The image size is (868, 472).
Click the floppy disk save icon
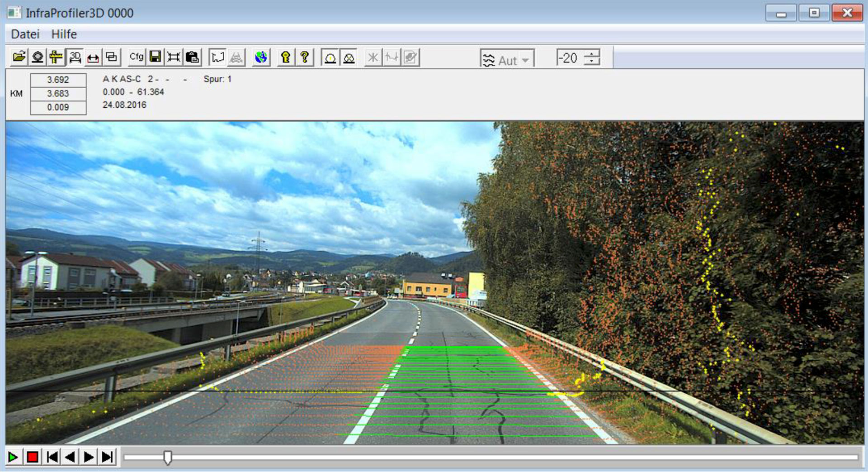point(155,57)
